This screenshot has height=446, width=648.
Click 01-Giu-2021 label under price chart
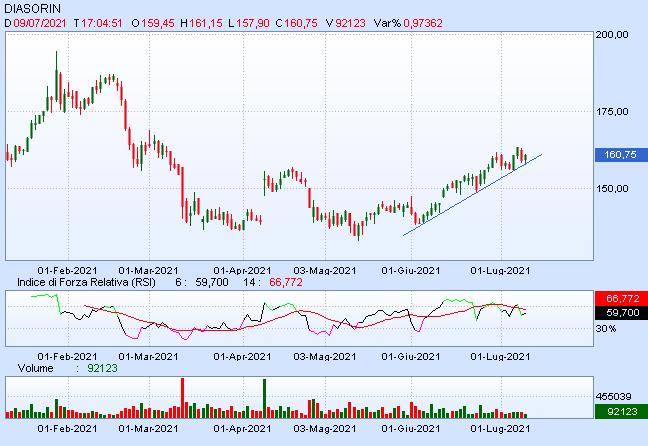[411, 271]
